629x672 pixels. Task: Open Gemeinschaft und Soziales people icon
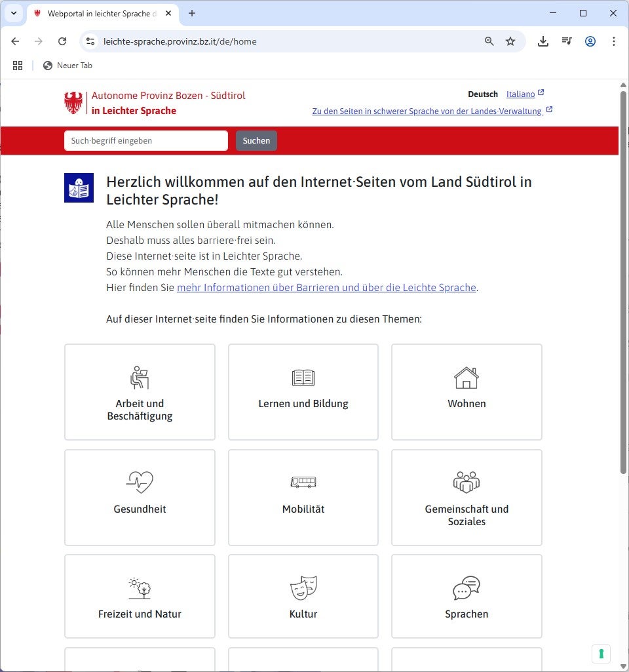click(x=466, y=483)
